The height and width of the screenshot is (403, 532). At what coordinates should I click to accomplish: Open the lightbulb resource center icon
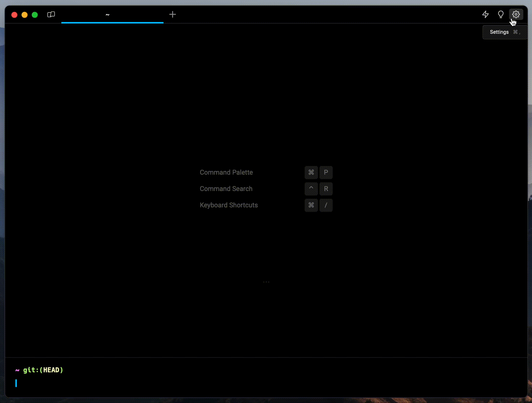coord(501,14)
